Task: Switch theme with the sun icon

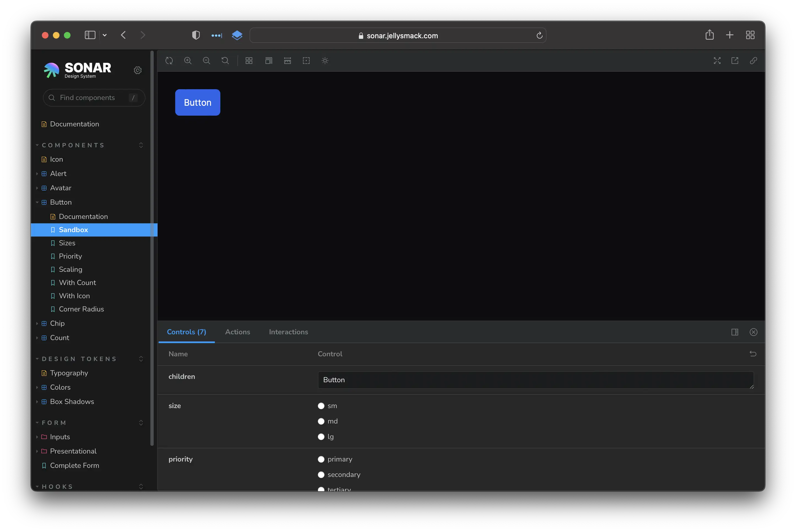Action: (x=325, y=61)
